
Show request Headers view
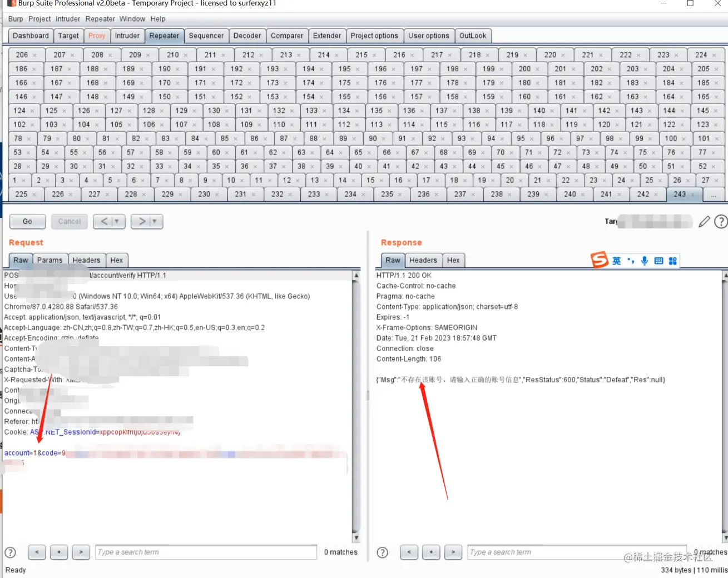click(86, 260)
